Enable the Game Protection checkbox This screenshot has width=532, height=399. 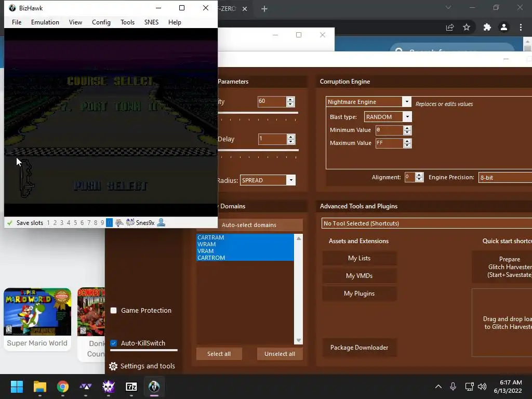pyautogui.click(x=114, y=311)
